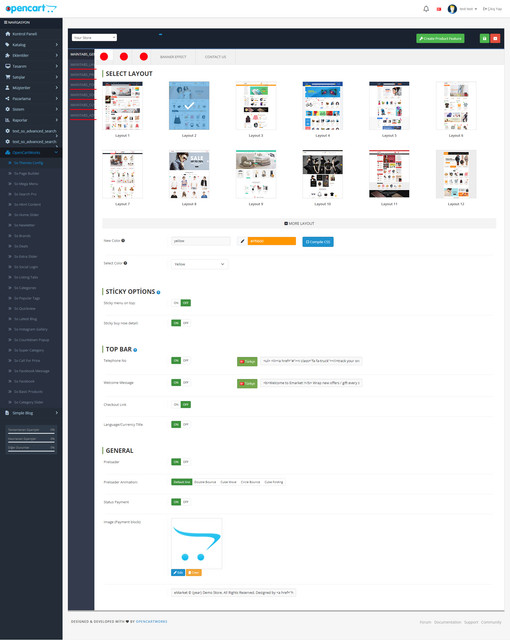Click the OpenCartWorks sidebar icon

8,152
